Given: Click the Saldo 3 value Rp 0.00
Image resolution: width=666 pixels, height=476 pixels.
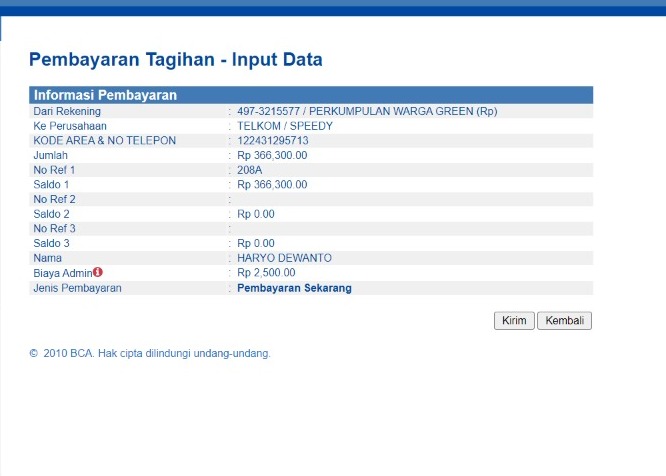Looking at the screenshot, I should tap(256, 243).
